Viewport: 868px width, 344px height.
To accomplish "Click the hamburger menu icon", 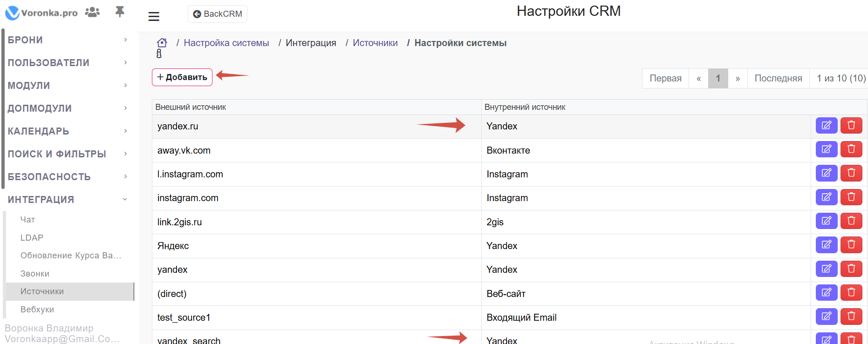I will pyautogui.click(x=154, y=17).
